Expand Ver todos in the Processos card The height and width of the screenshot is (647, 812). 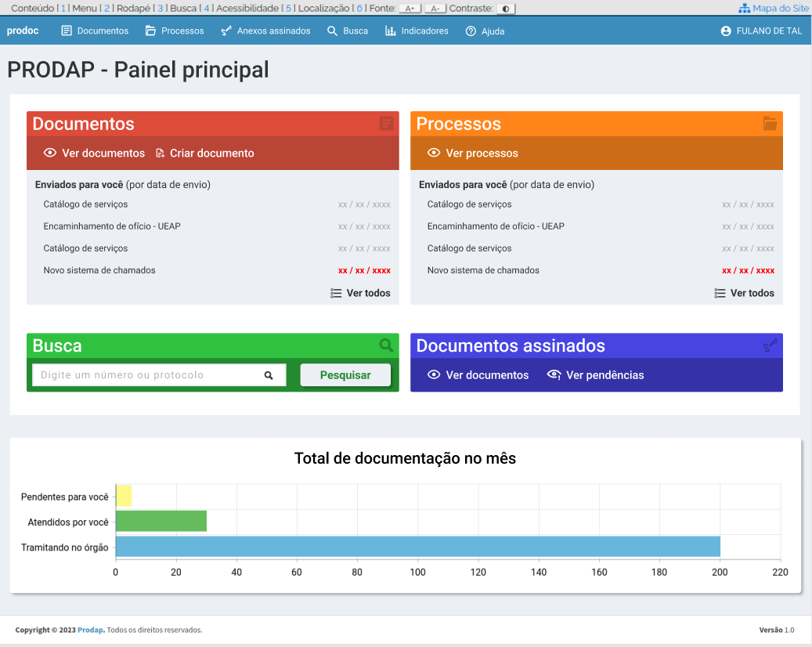tap(744, 293)
